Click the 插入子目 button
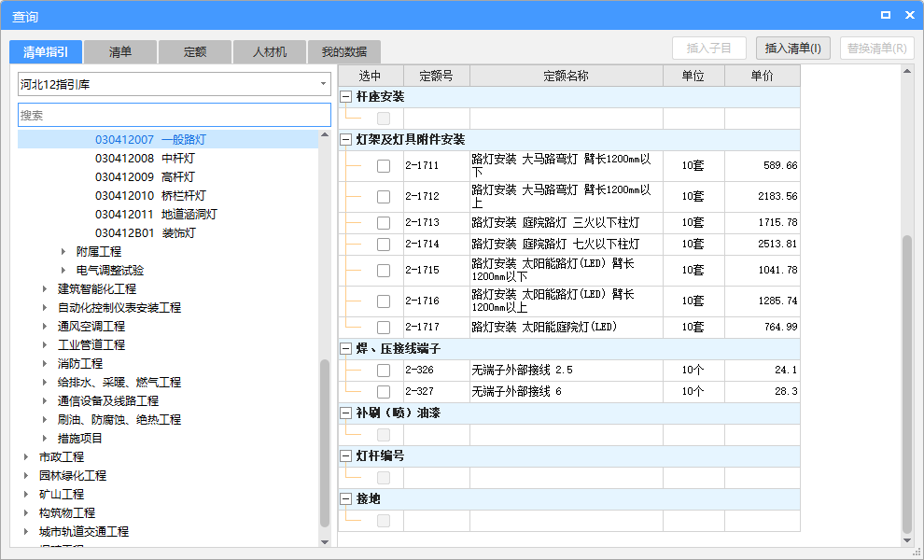The width and height of the screenshot is (924, 560). pos(709,49)
